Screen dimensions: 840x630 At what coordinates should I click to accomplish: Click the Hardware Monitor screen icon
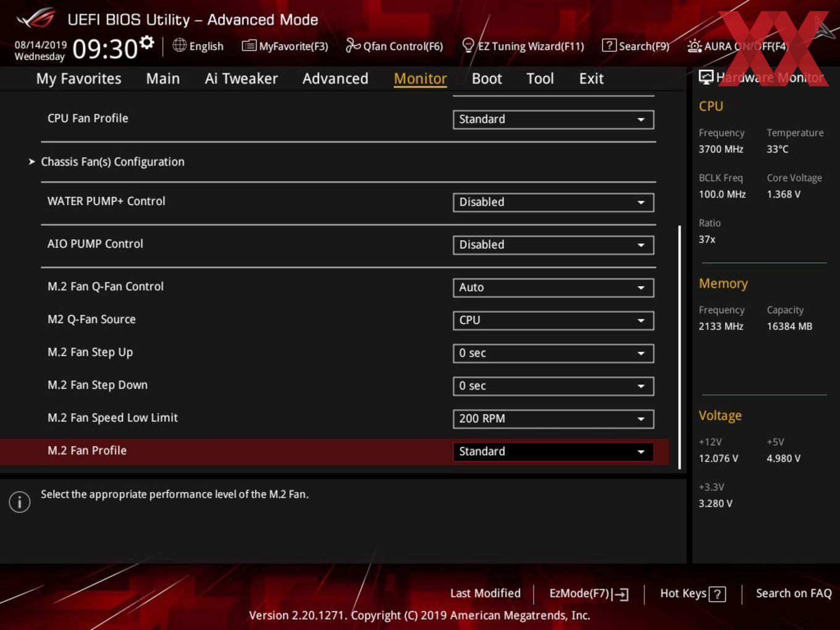click(x=706, y=77)
